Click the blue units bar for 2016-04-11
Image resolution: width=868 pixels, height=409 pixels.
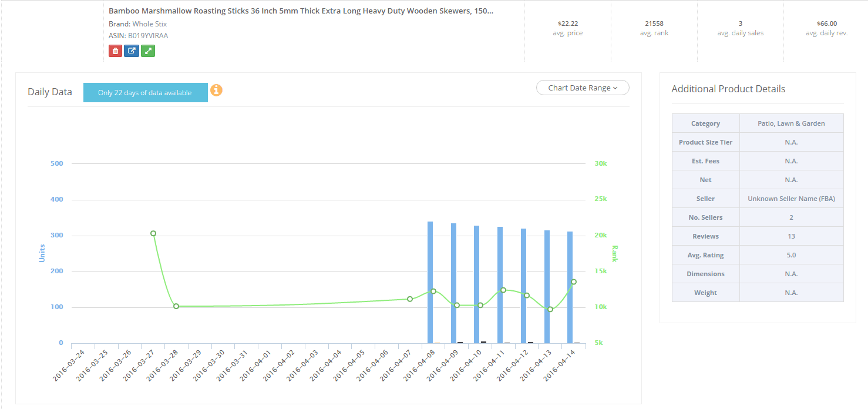coord(500,285)
